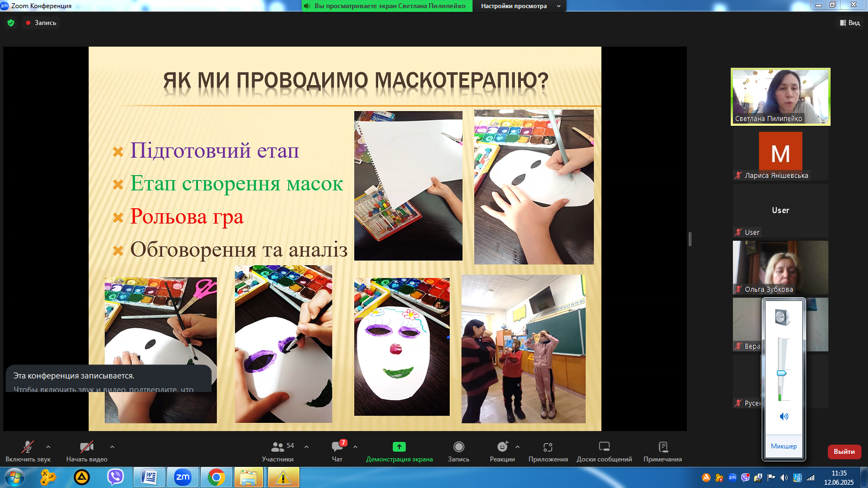Screen dimensions: 868x488
Task: Select Лариса Янішевська participant tile
Action: (781, 153)
